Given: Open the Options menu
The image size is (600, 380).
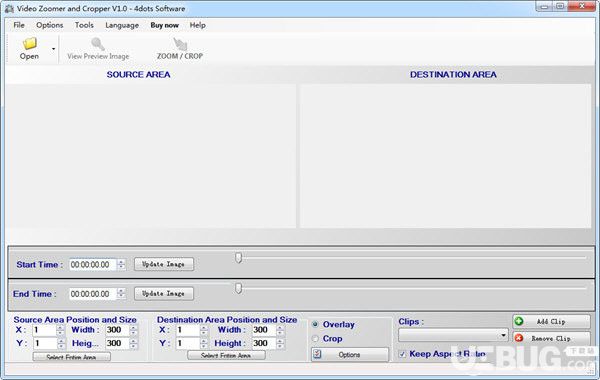Looking at the screenshot, I should coord(50,25).
